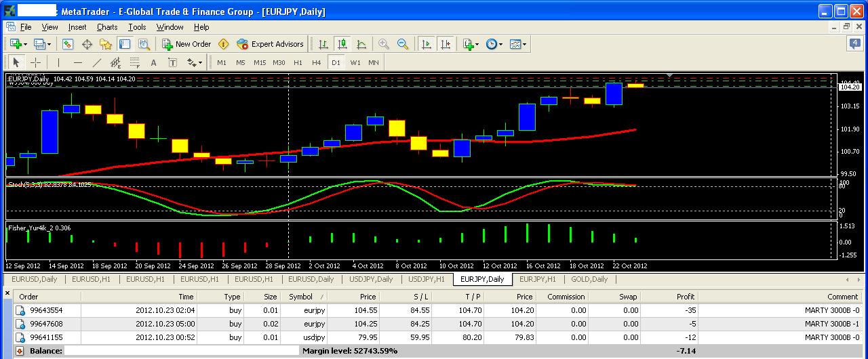Click the Profiles icon

39,44
